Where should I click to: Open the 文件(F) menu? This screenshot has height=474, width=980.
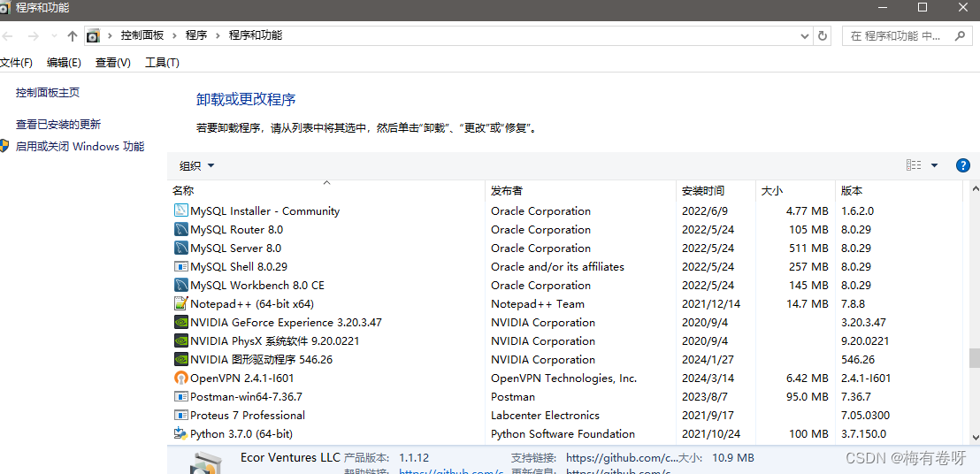pos(16,63)
